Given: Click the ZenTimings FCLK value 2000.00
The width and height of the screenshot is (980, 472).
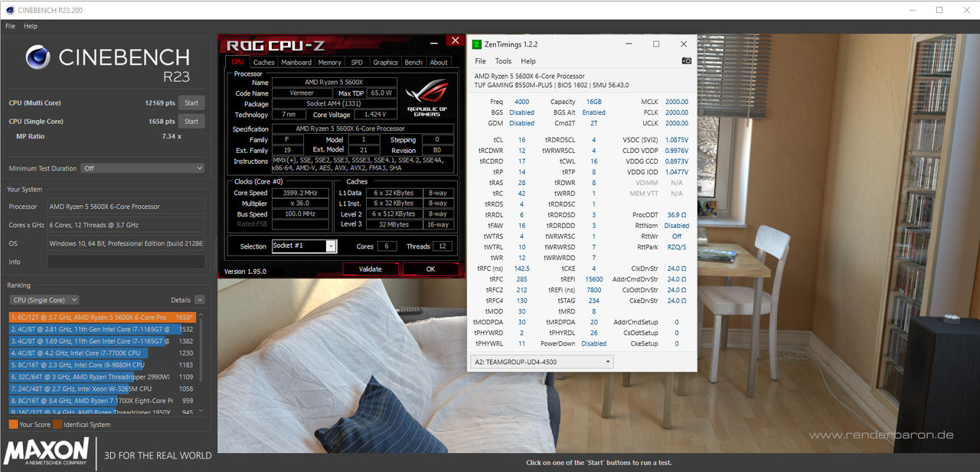Looking at the screenshot, I should point(676,112).
